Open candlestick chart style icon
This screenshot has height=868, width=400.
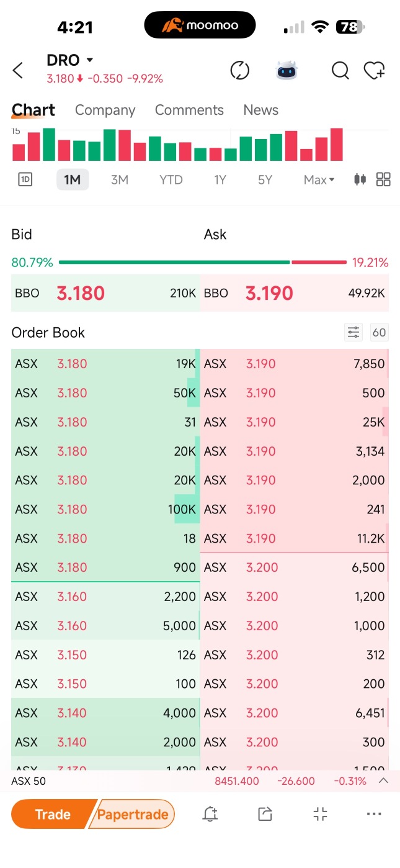pyautogui.click(x=360, y=179)
